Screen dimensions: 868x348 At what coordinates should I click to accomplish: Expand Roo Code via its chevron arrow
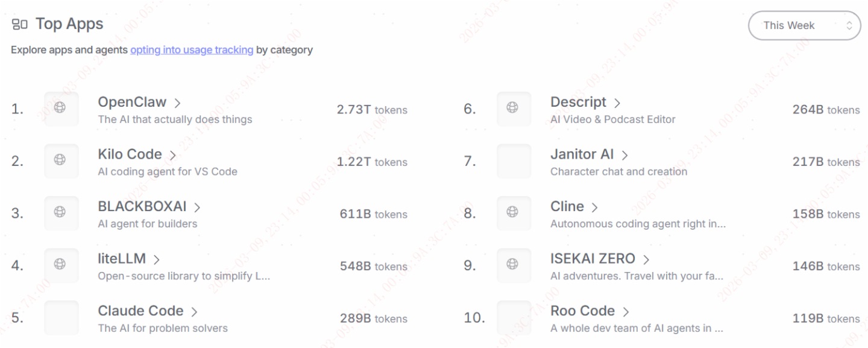(626, 312)
